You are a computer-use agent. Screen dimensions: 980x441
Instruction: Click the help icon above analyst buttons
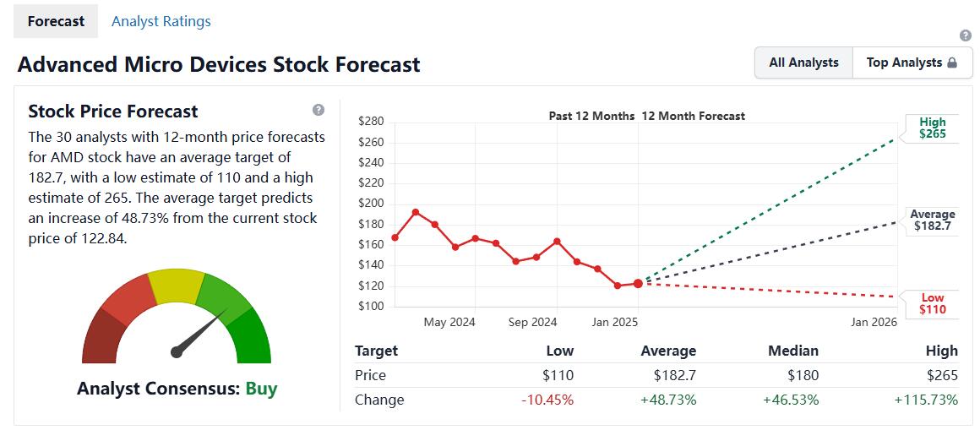pos(966,35)
